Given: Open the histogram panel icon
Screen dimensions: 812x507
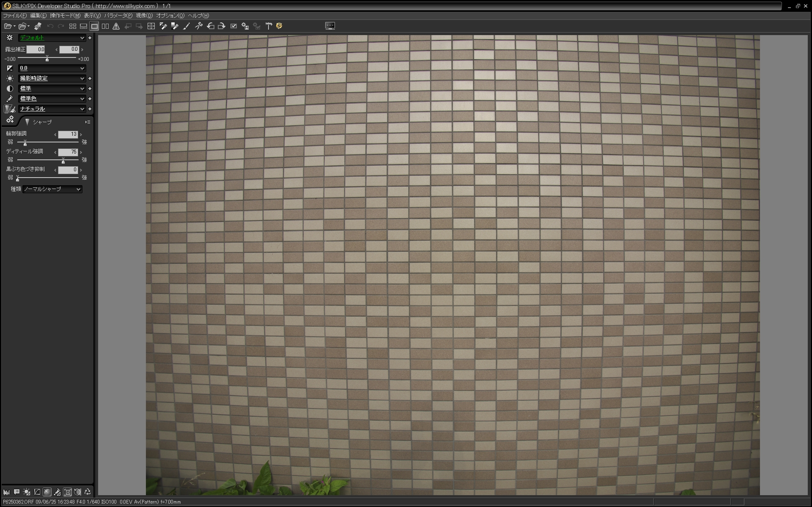Looking at the screenshot, I should click(6, 492).
